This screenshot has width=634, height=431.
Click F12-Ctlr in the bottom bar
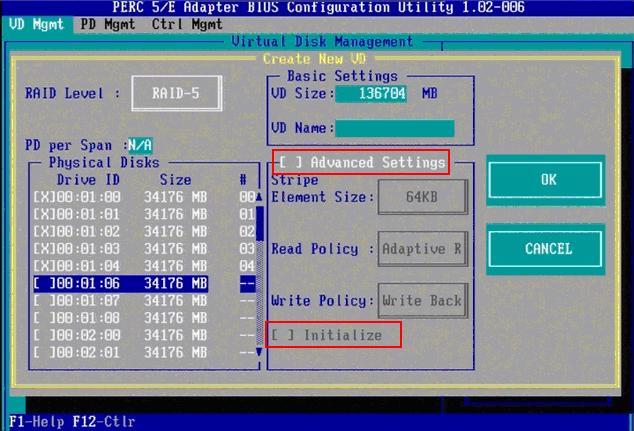pyautogui.click(x=104, y=422)
